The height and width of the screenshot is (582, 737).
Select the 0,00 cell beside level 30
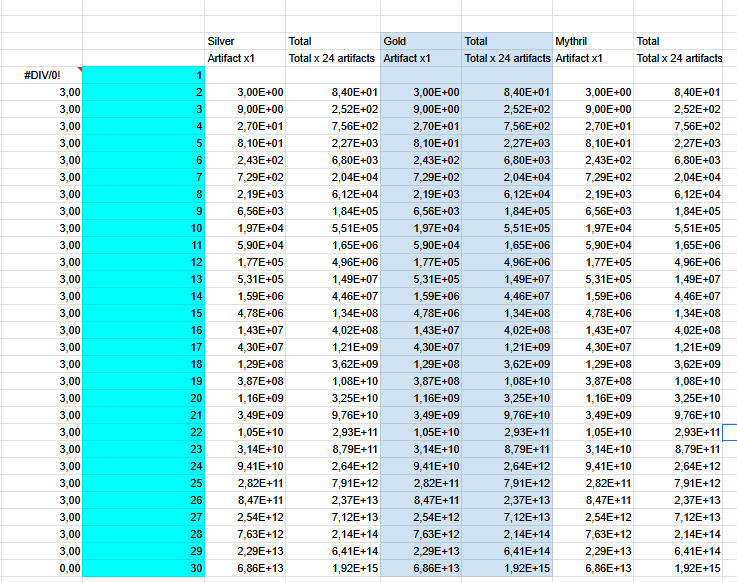pos(42,568)
